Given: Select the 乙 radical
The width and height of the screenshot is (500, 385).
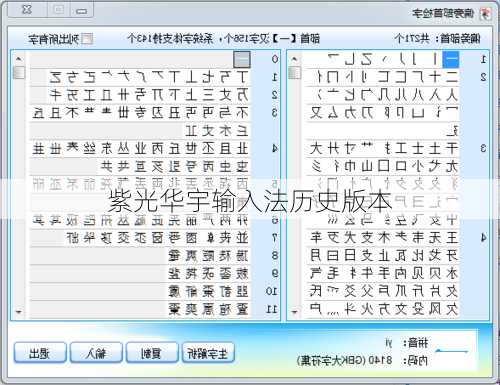Looking at the screenshot, I should click(367, 60).
